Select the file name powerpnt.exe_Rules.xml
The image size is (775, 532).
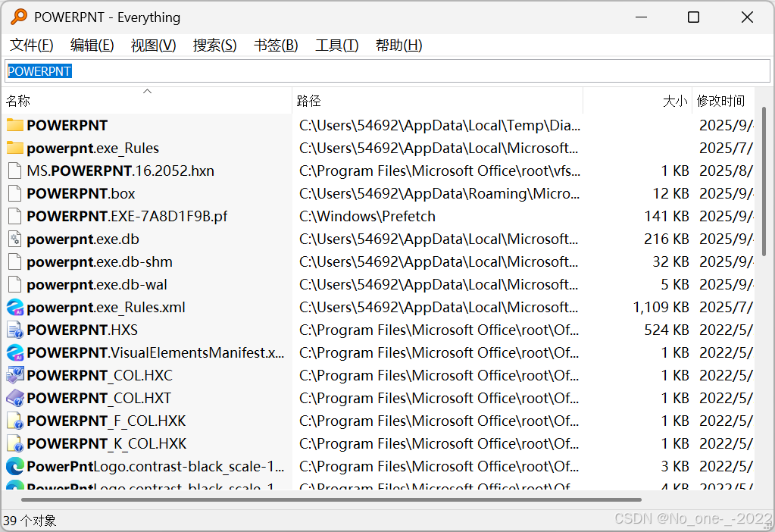tap(106, 307)
